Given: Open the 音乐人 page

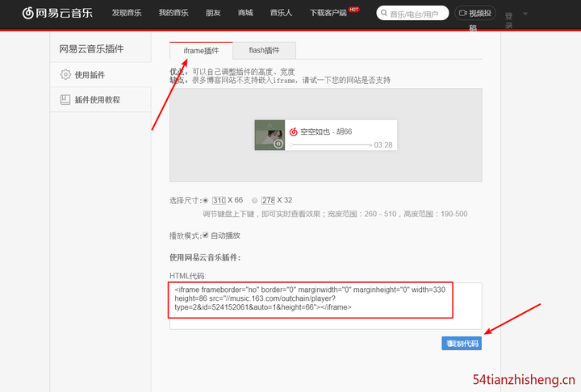Looking at the screenshot, I should (x=282, y=13).
